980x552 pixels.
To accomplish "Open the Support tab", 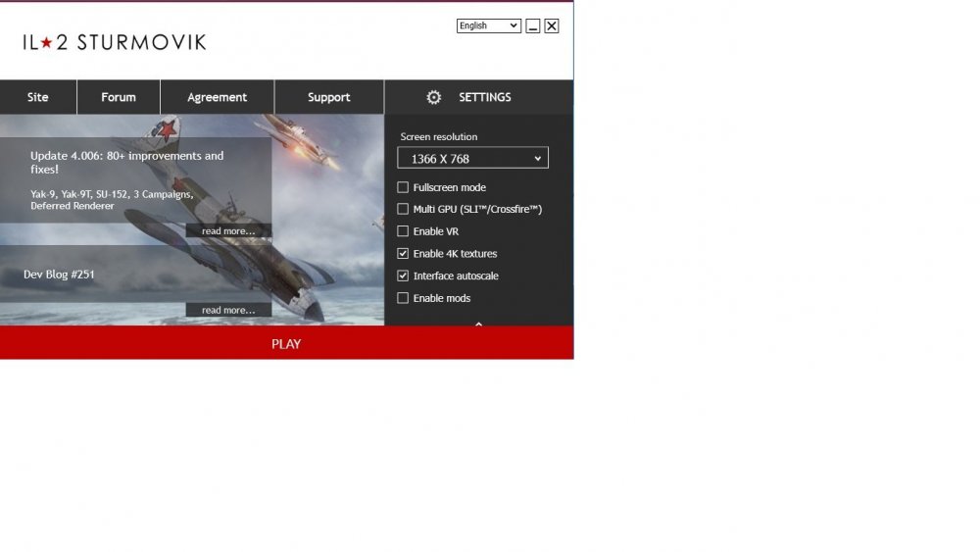I will click(328, 97).
